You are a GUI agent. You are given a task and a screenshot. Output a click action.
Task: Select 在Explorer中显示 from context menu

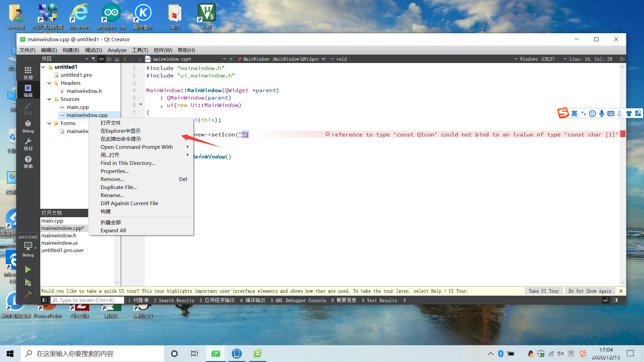(120, 131)
